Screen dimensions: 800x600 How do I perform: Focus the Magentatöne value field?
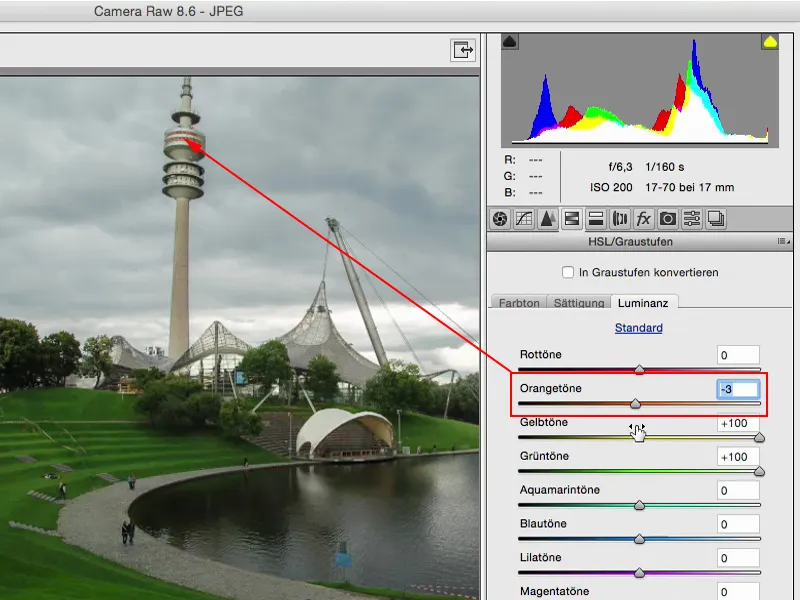tap(738, 592)
